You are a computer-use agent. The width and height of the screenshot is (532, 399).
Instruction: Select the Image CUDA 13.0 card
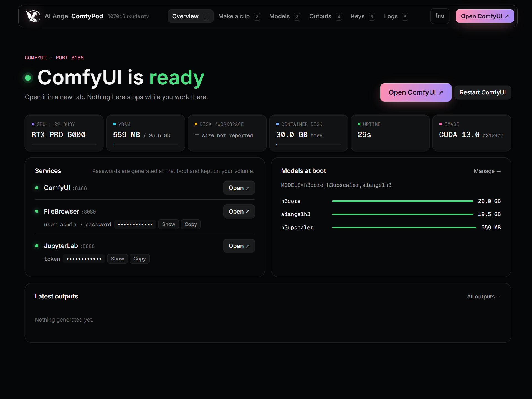point(472,133)
